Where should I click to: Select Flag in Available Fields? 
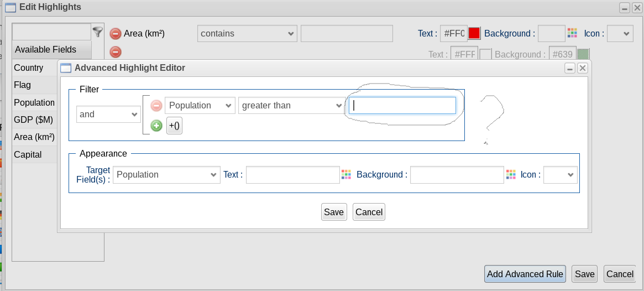point(35,85)
